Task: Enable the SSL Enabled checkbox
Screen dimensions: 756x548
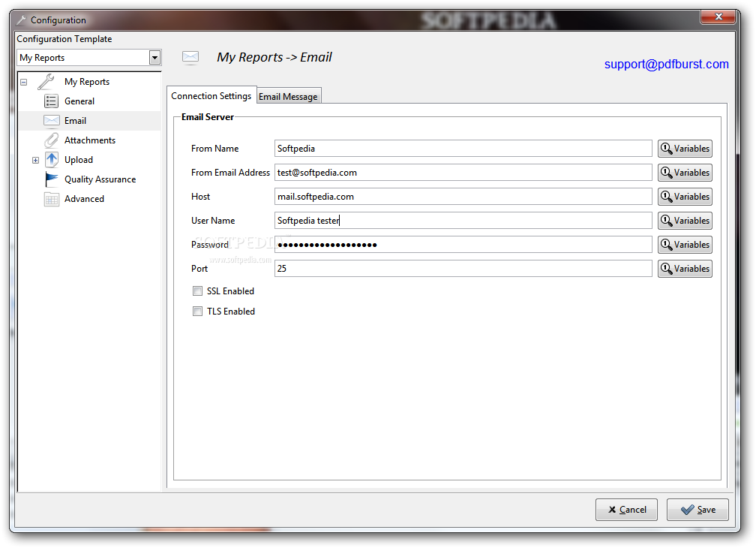Action: point(197,291)
